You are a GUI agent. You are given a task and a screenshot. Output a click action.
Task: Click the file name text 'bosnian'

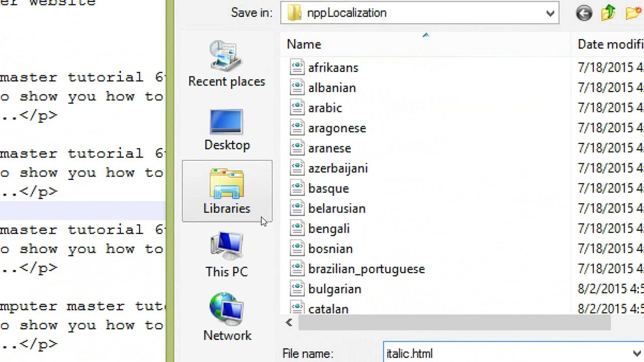pos(331,249)
